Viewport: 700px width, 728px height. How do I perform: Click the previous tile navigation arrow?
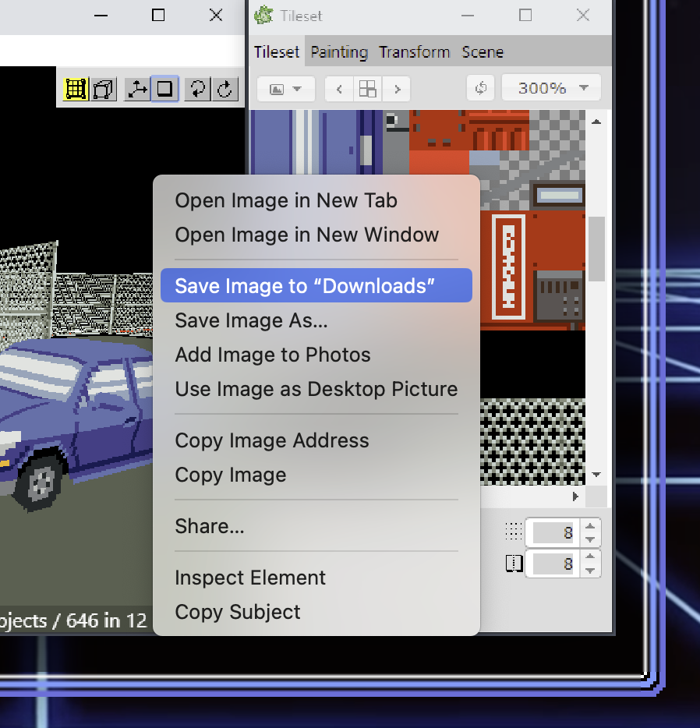coord(338,88)
